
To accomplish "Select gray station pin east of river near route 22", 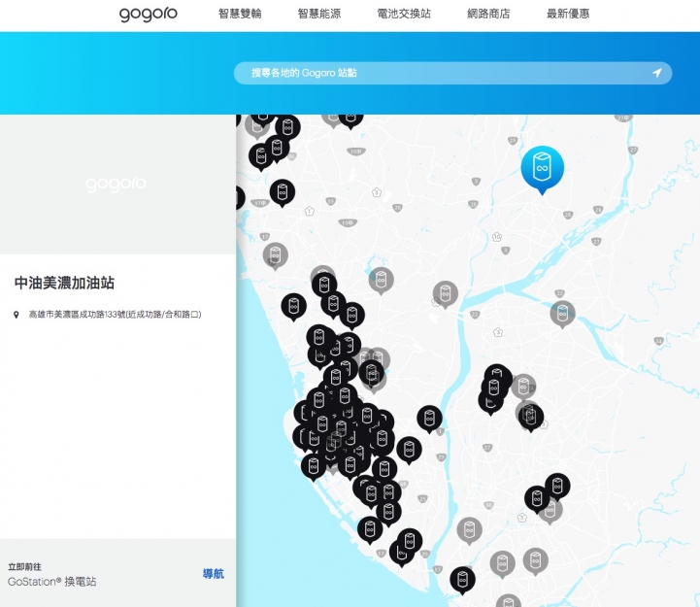I will (562, 314).
